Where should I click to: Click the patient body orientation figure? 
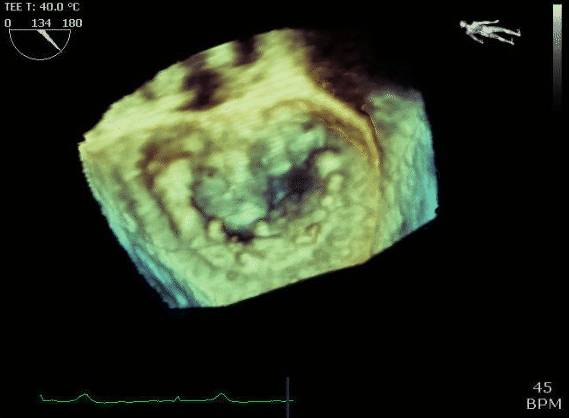click(x=490, y=32)
